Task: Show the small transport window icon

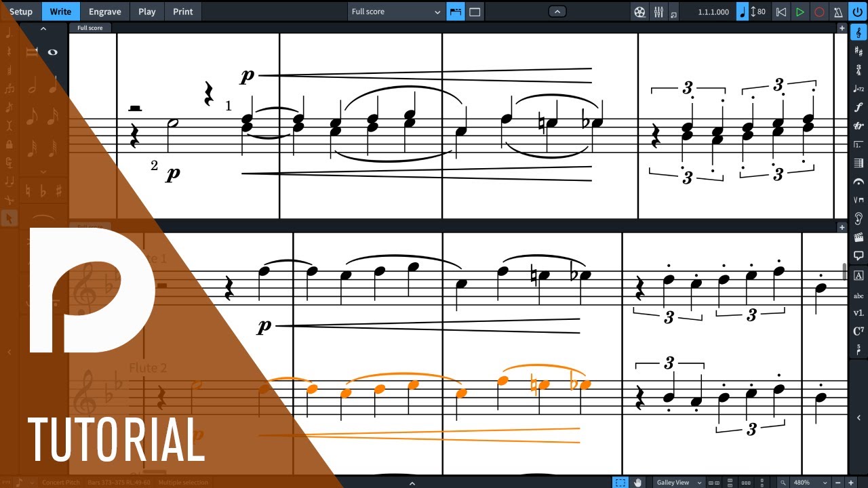Action: 673,14
